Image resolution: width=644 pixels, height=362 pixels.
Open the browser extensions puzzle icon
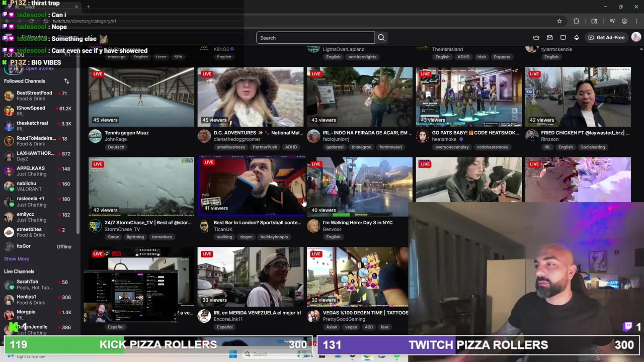[576, 21]
